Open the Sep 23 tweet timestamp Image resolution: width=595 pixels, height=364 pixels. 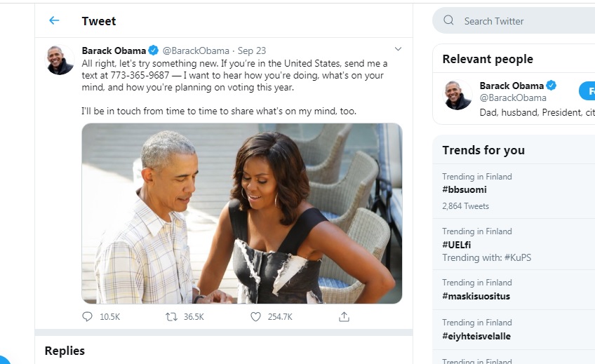(x=252, y=50)
